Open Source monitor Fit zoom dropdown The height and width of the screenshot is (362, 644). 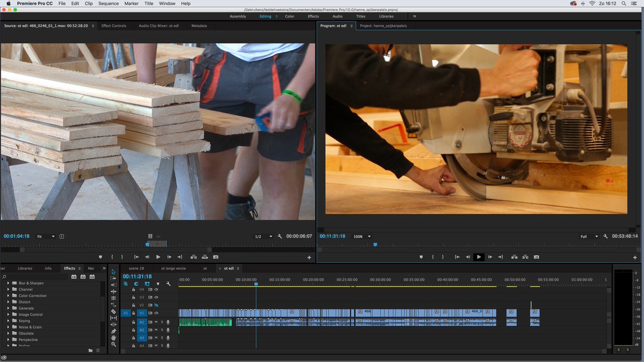pos(46,237)
